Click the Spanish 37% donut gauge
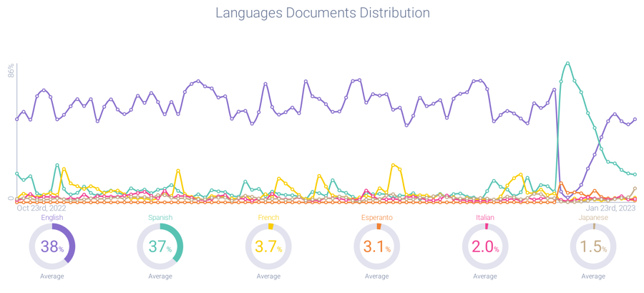The image size is (644, 293). [x=160, y=247]
